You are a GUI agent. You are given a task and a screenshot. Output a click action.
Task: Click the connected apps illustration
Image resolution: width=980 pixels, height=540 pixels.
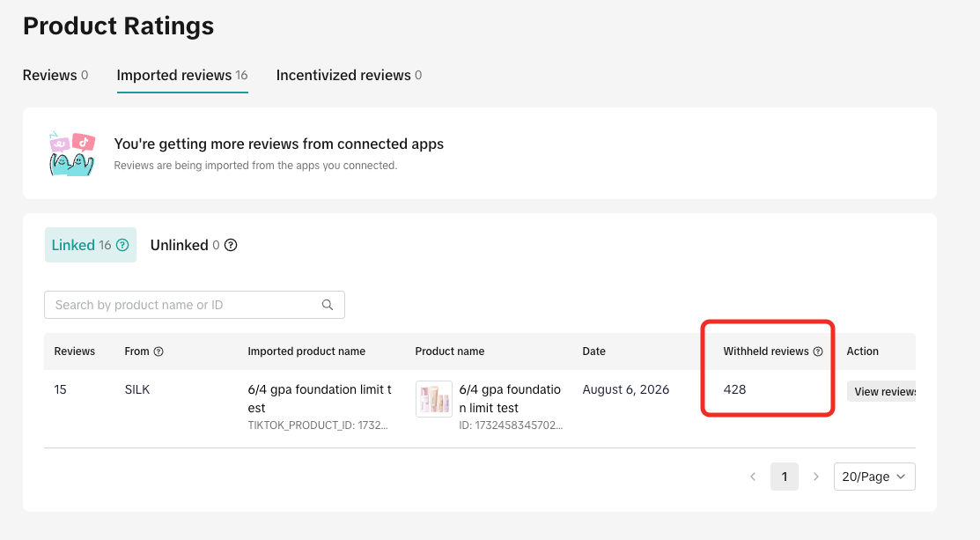pos(72,154)
